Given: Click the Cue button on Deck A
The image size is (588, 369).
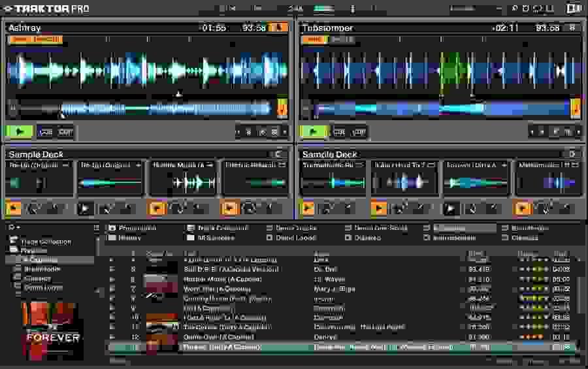Looking at the screenshot, I should 45,132.
